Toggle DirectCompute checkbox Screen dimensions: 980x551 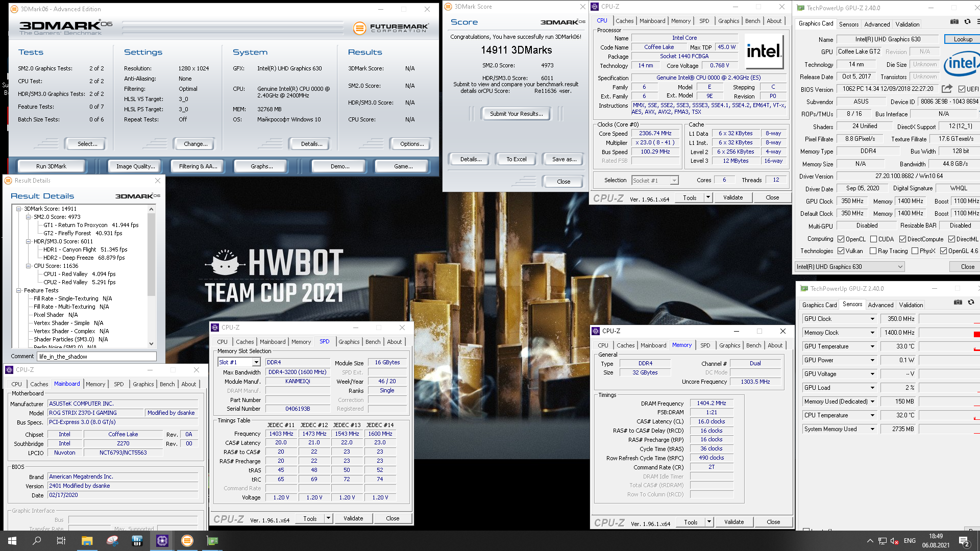(x=902, y=239)
